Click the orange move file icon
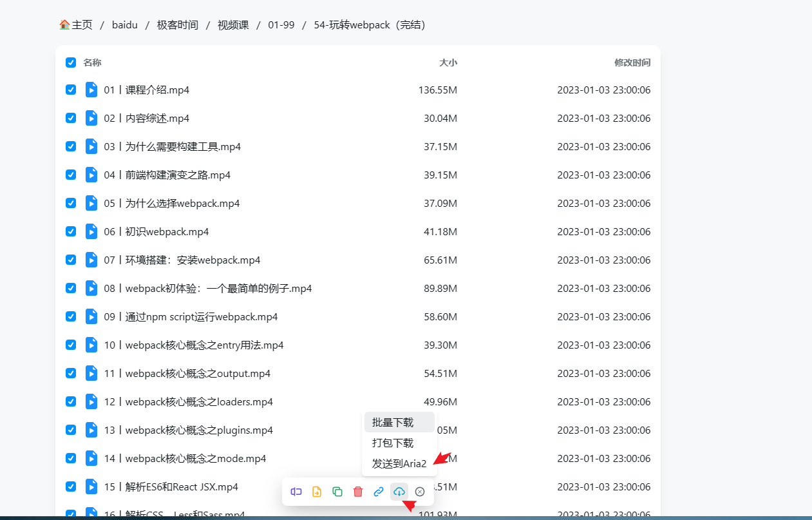The width and height of the screenshot is (812, 520). click(317, 492)
